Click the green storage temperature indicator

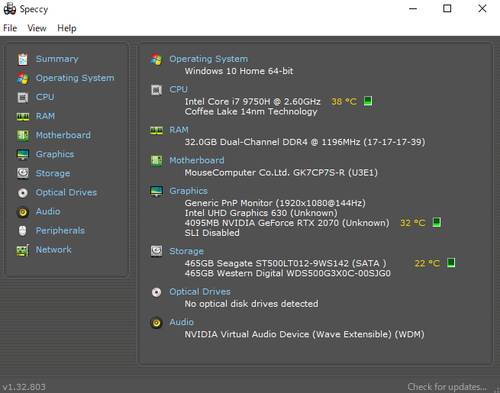coord(451,263)
